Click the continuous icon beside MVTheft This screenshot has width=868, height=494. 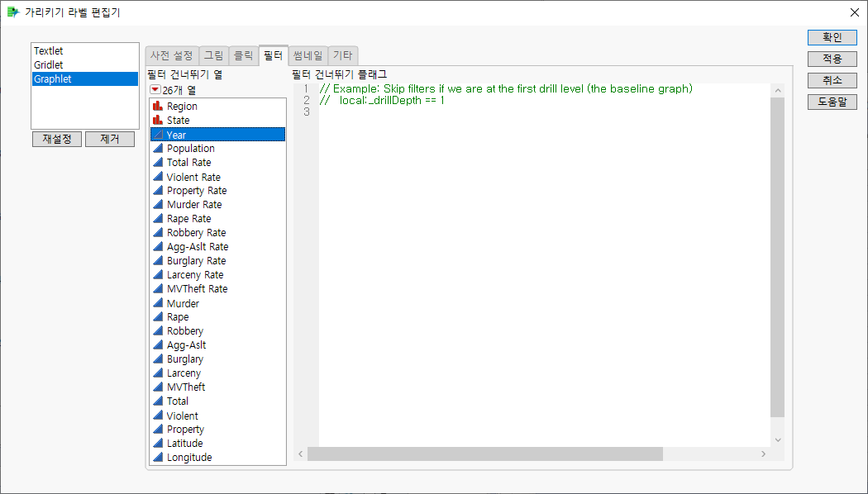pyautogui.click(x=158, y=387)
